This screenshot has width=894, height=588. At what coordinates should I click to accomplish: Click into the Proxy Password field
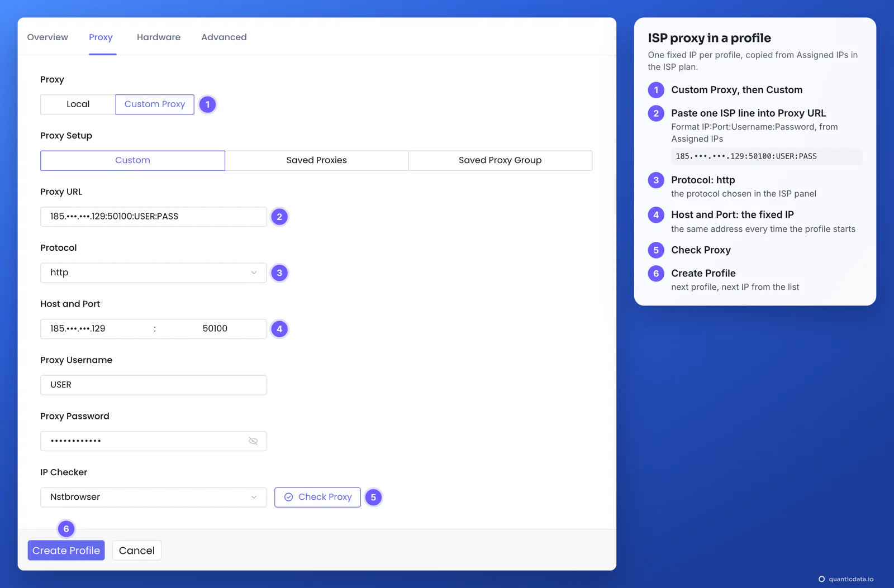click(x=153, y=441)
